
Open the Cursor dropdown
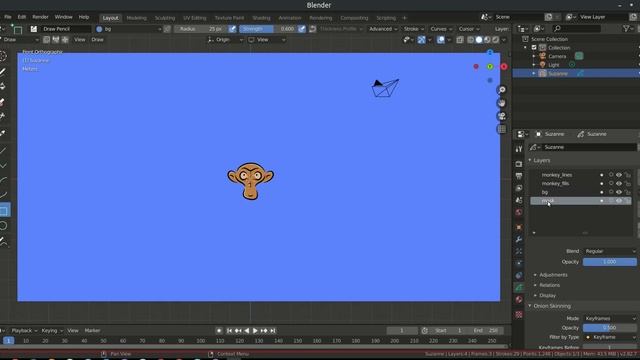click(x=469, y=29)
